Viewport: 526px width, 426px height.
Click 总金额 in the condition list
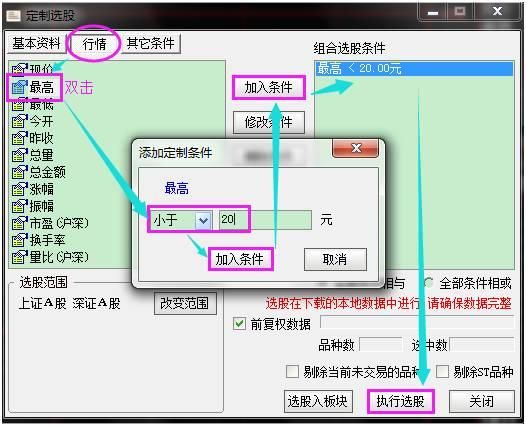[x=47, y=172]
